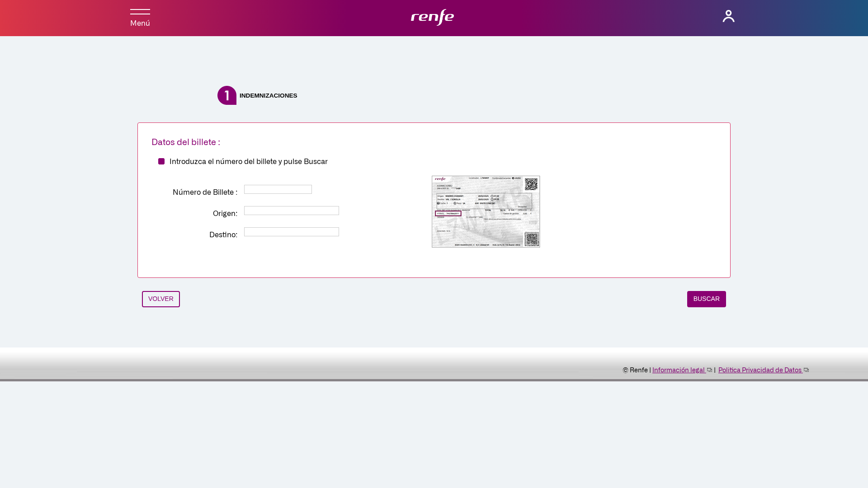
Task: Click the 'Datos del billete :' heading
Action: click(186, 142)
